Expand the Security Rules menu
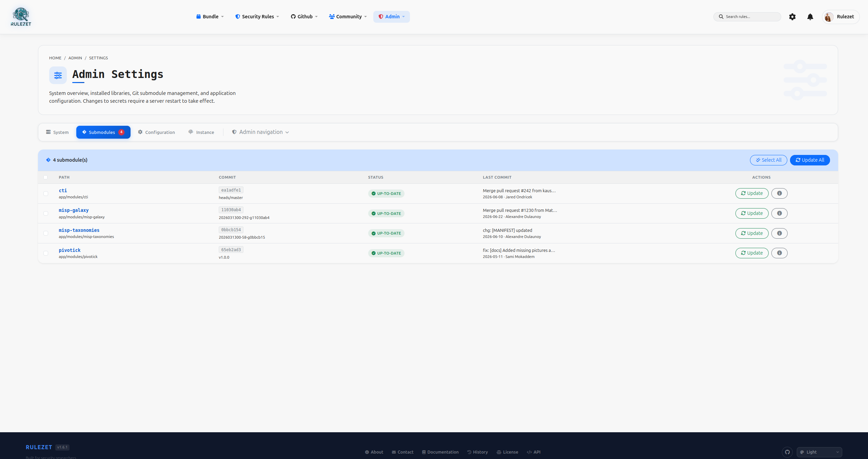The image size is (868, 459). pos(257,17)
